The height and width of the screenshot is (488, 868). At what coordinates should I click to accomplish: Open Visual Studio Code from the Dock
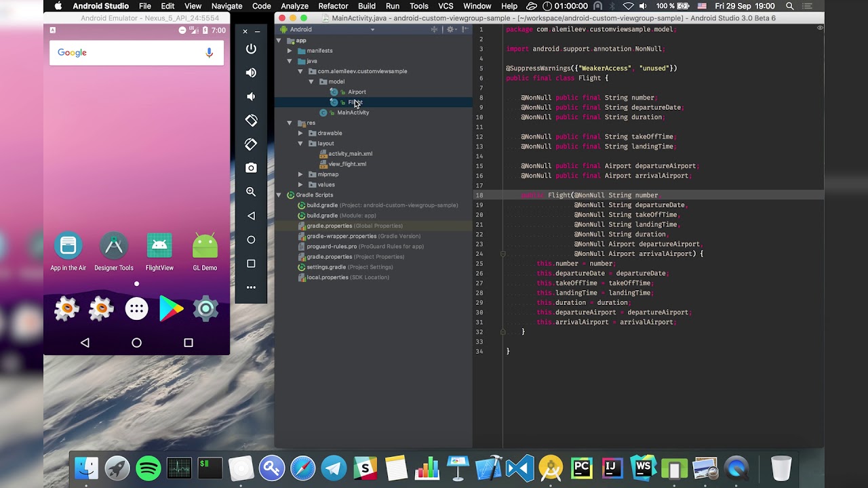pyautogui.click(x=519, y=468)
